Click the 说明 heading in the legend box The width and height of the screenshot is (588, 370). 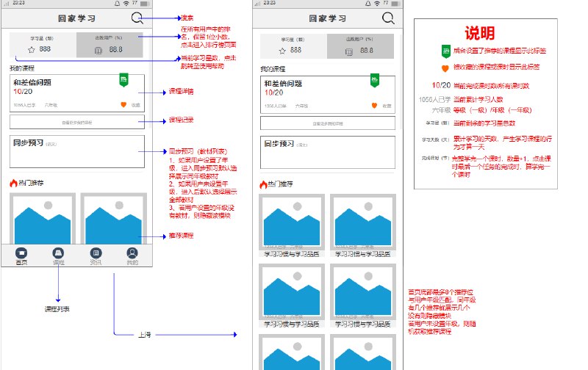tap(480, 33)
